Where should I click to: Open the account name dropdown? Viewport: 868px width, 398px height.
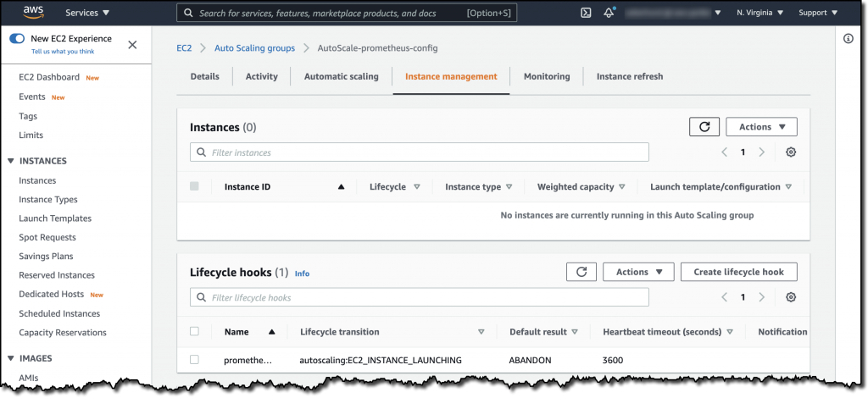[x=673, y=13]
